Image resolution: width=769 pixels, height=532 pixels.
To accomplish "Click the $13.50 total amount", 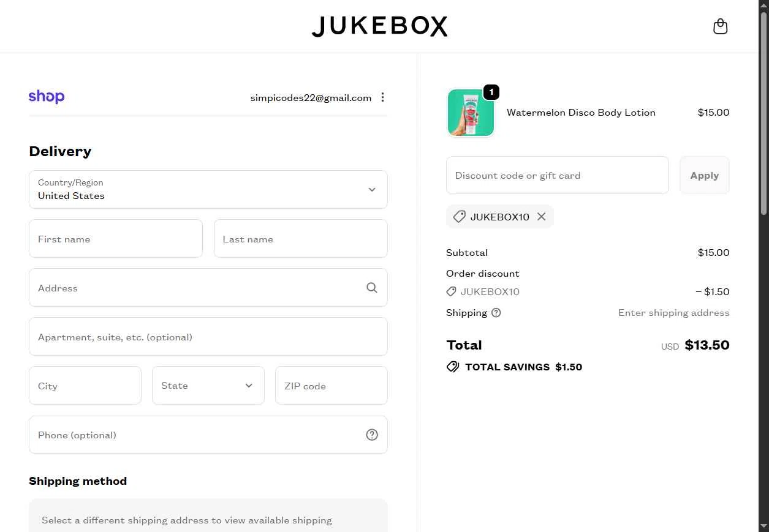I will pyautogui.click(x=707, y=345).
